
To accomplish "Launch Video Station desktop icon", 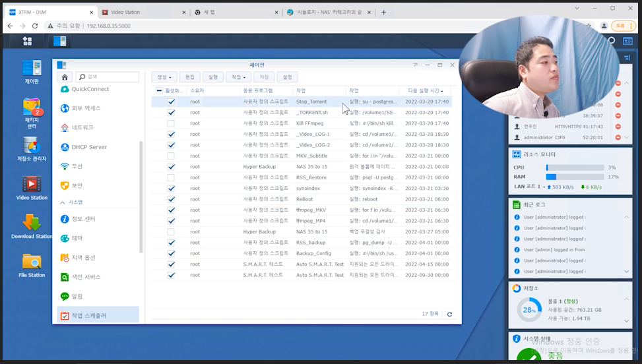I will (32, 188).
